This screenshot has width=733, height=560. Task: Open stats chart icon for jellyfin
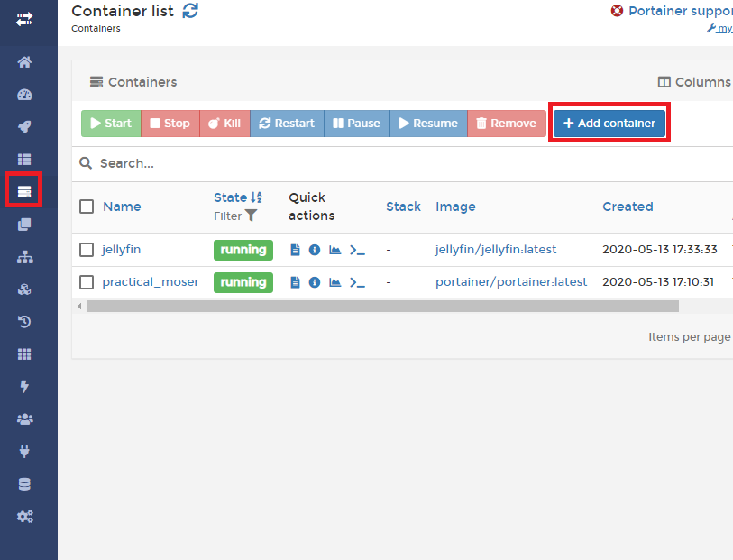(x=334, y=250)
